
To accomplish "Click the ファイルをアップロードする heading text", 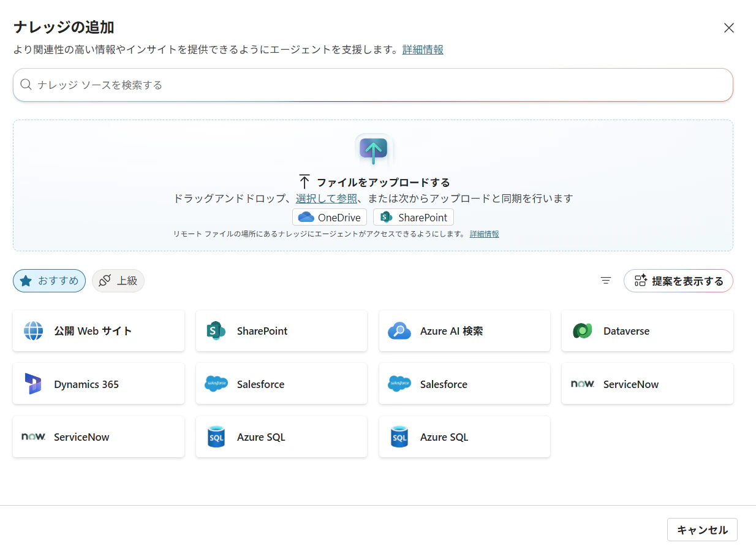I will 384,182.
